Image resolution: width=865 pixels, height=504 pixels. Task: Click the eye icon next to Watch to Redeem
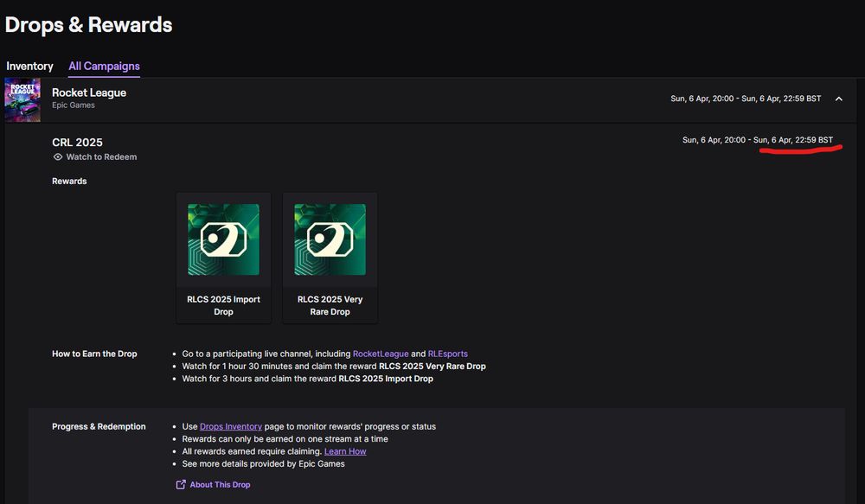pos(58,157)
